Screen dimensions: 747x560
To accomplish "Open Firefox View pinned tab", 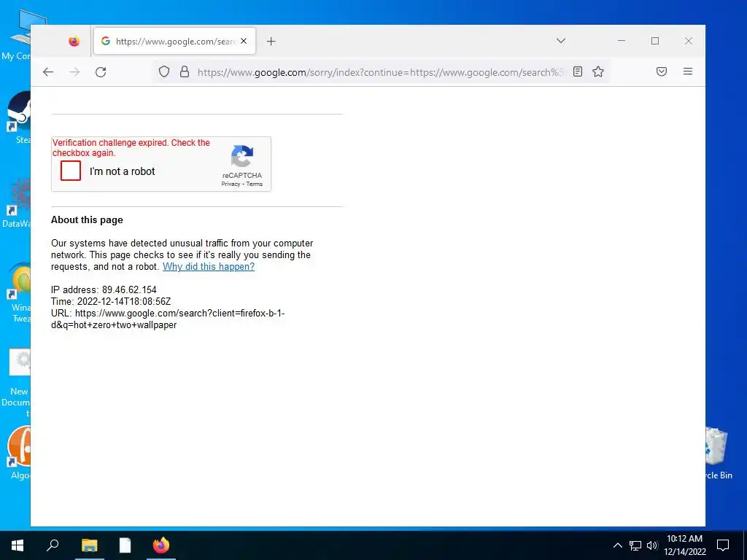I will point(74,42).
